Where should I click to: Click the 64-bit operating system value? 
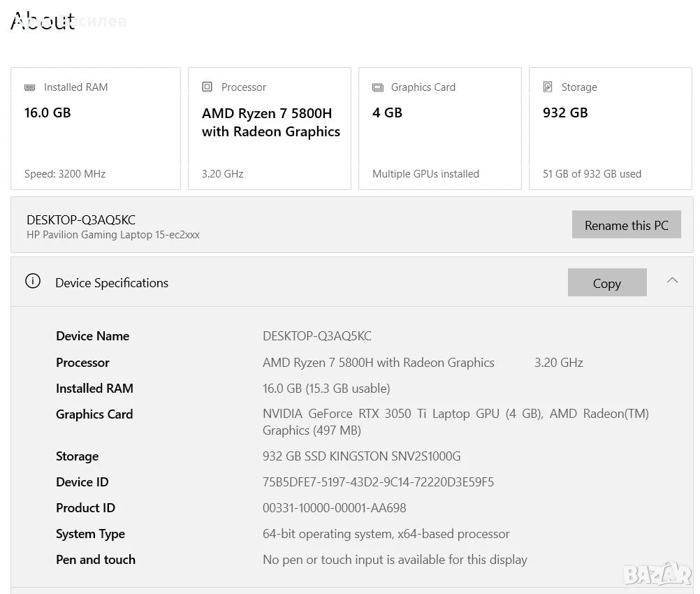pos(386,534)
